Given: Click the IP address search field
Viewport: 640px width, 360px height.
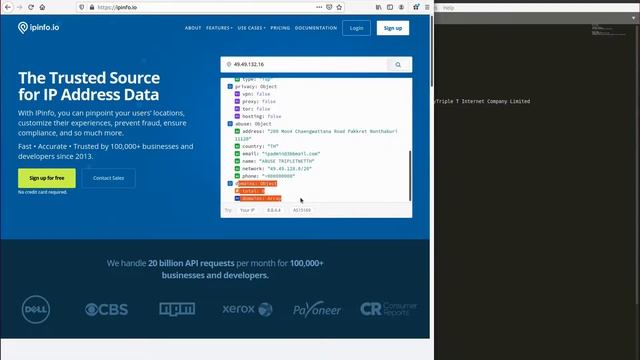Looking at the screenshot, I should click(x=304, y=64).
